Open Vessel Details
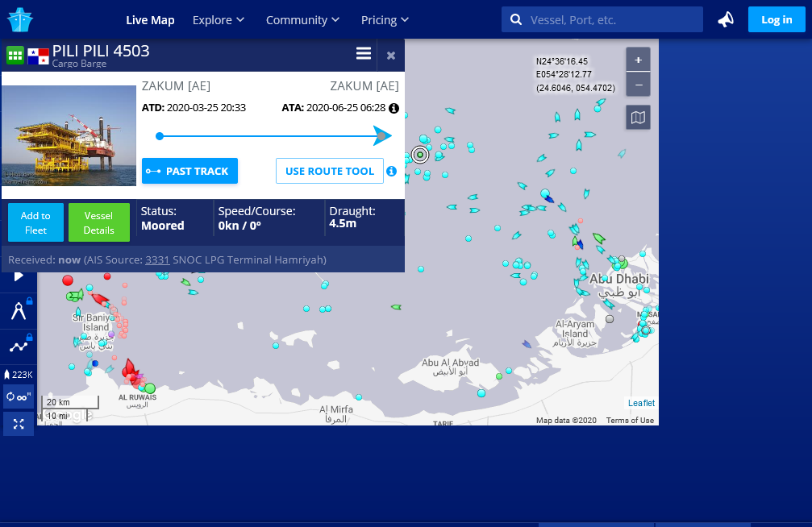Image resolution: width=812 pixels, height=527 pixels. [99, 222]
